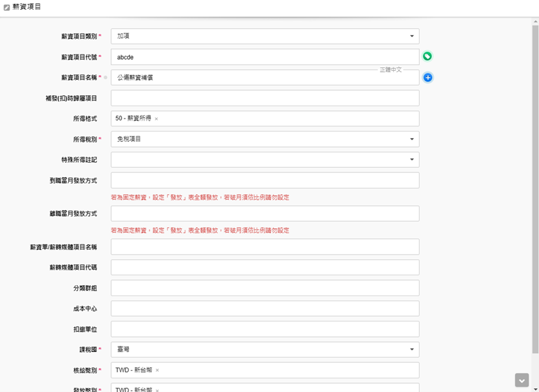Click the green icon beside 薪資項目代號 field
This screenshot has height=392, width=539.
click(427, 56)
